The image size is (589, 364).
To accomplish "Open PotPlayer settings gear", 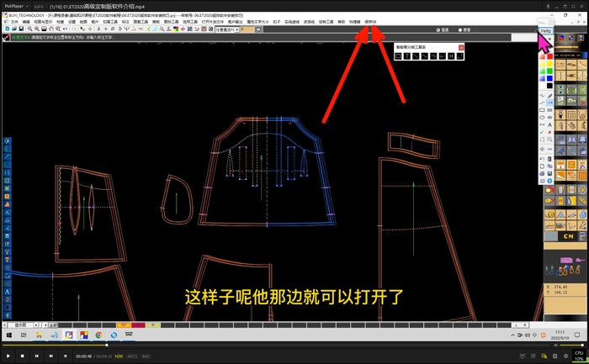I will tap(565, 356).
